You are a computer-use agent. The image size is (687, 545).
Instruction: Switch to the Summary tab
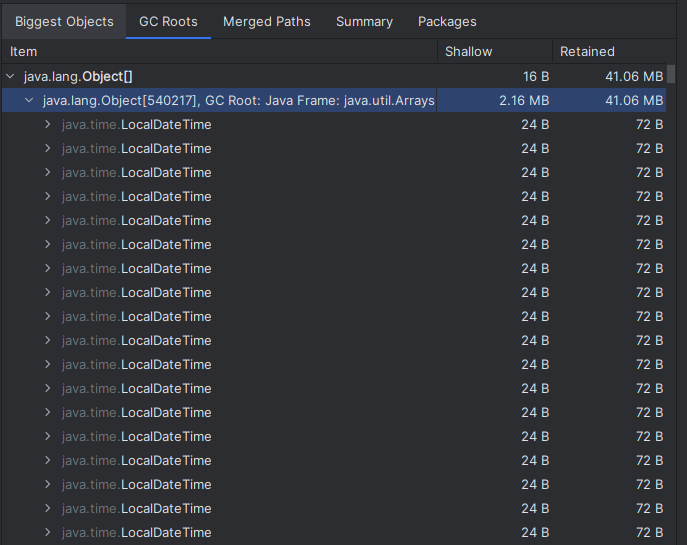tap(364, 21)
